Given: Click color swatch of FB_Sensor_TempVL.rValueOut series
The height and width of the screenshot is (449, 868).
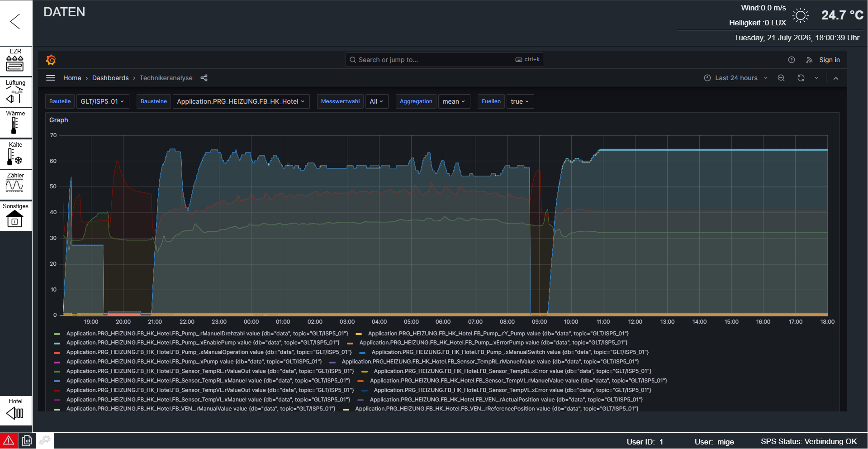Looking at the screenshot, I should coord(57,390).
